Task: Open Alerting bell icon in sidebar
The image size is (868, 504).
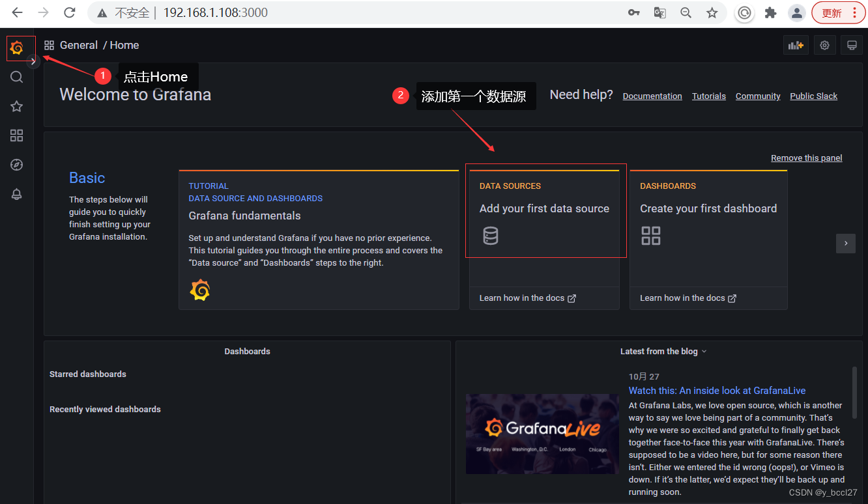Action: pos(17,194)
